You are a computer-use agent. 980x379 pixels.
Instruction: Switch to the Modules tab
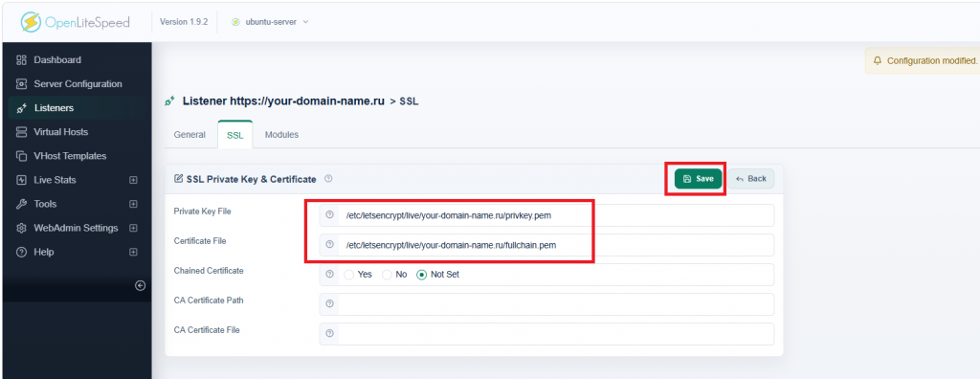(x=281, y=134)
